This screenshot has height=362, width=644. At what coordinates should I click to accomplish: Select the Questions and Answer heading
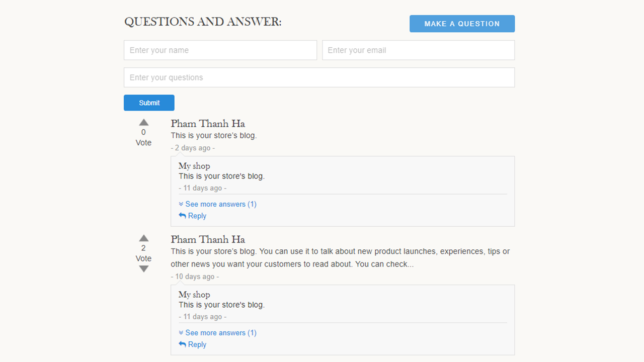(x=203, y=21)
